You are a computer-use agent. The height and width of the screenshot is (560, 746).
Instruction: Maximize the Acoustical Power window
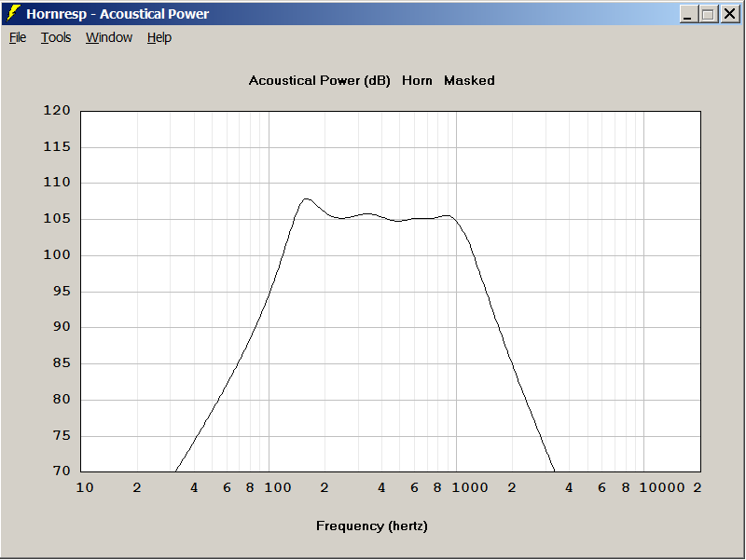tap(708, 14)
